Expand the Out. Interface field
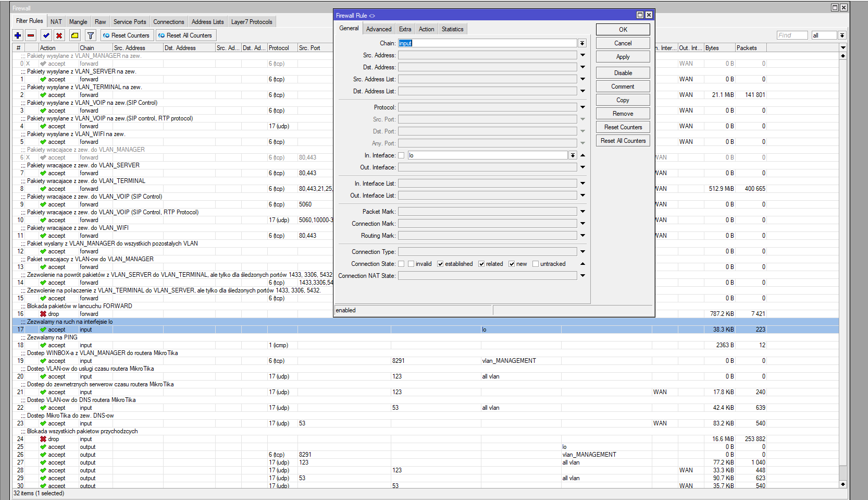 pos(582,167)
